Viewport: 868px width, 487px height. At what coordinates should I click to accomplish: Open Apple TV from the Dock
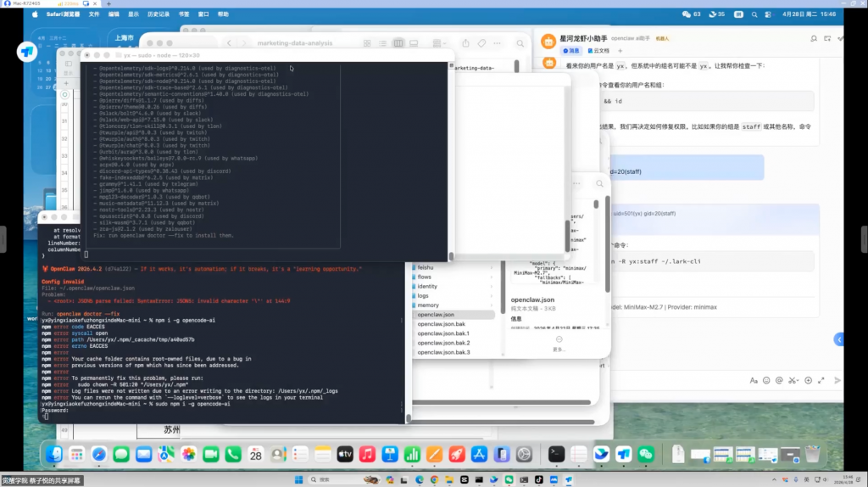click(x=345, y=454)
